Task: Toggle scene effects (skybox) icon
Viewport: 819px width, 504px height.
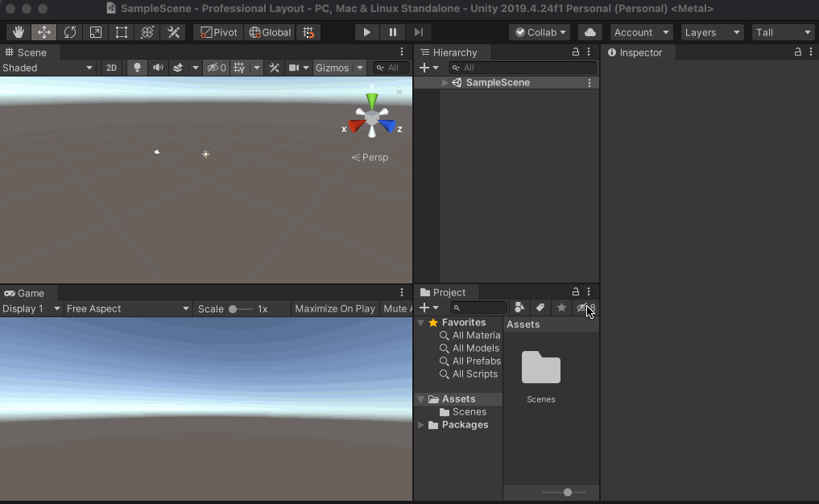Action: pyautogui.click(x=178, y=68)
